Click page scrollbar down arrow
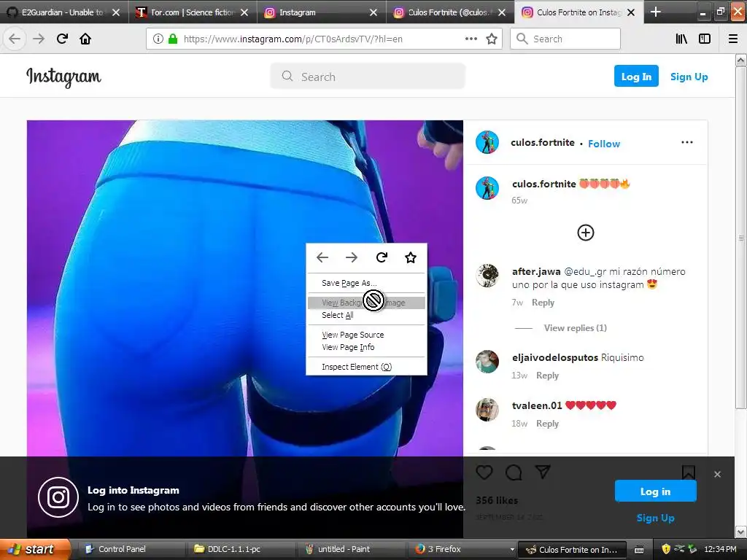 [x=741, y=532]
